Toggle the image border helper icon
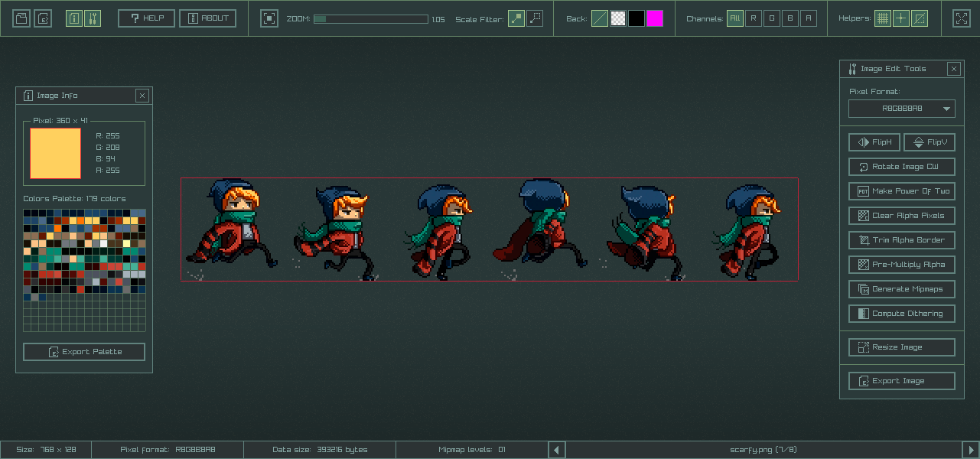This screenshot has height=459, width=980. [920, 18]
